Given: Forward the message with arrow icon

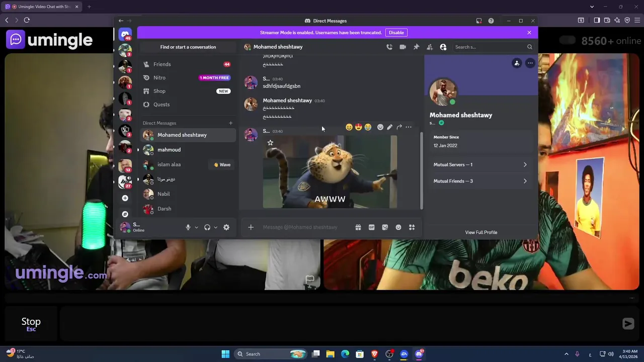Looking at the screenshot, I should [399, 127].
